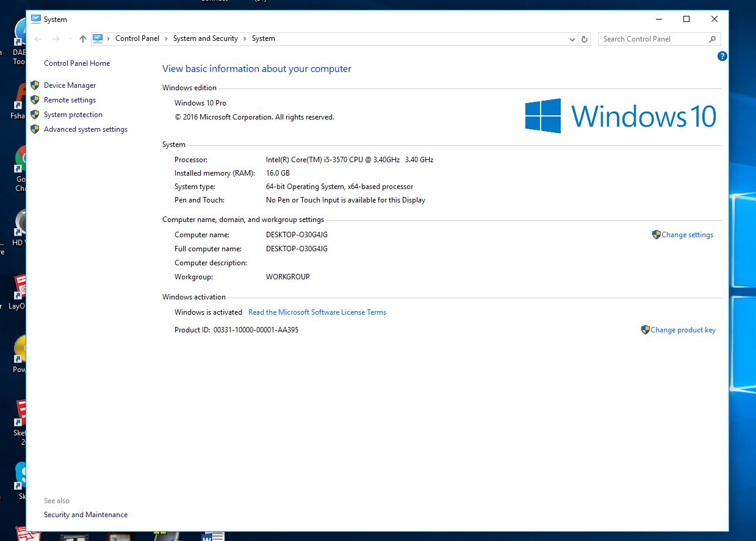Click Change product key
This screenshot has height=541, width=756.
click(683, 330)
